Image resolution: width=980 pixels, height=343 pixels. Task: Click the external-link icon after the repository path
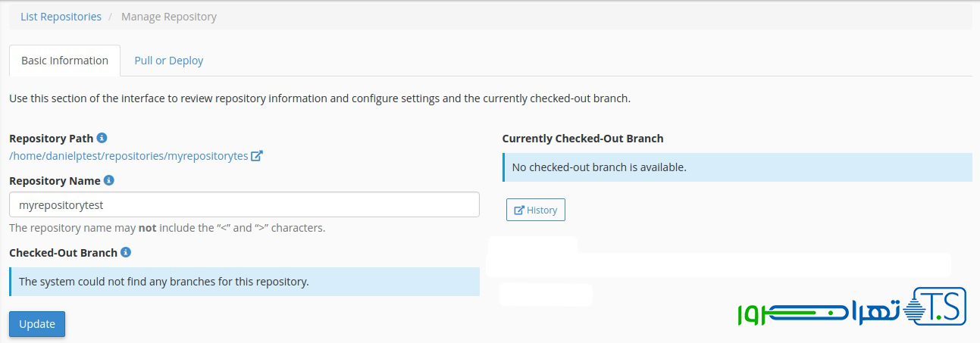tap(257, 156)
